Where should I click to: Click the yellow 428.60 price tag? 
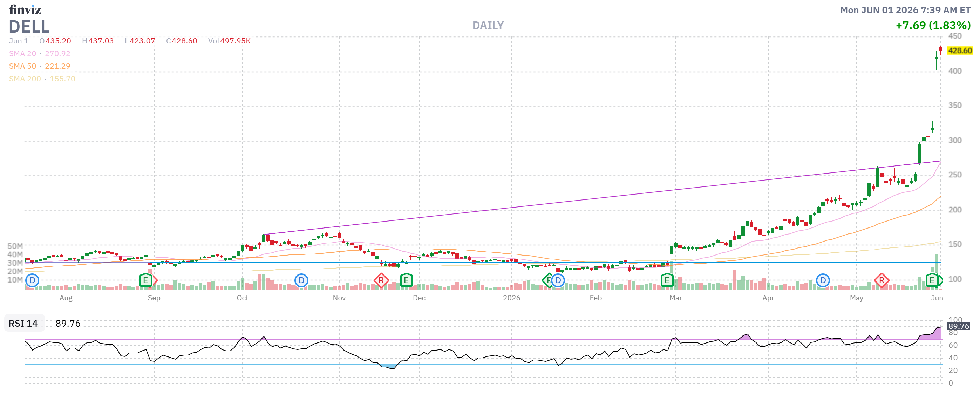[x=960, y=50]
